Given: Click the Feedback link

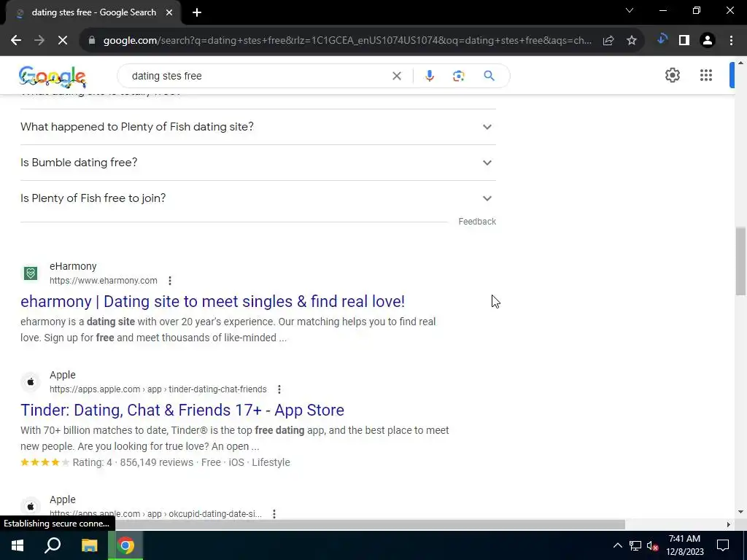Looking at the screenshot, I should click(x=477, y=222).
